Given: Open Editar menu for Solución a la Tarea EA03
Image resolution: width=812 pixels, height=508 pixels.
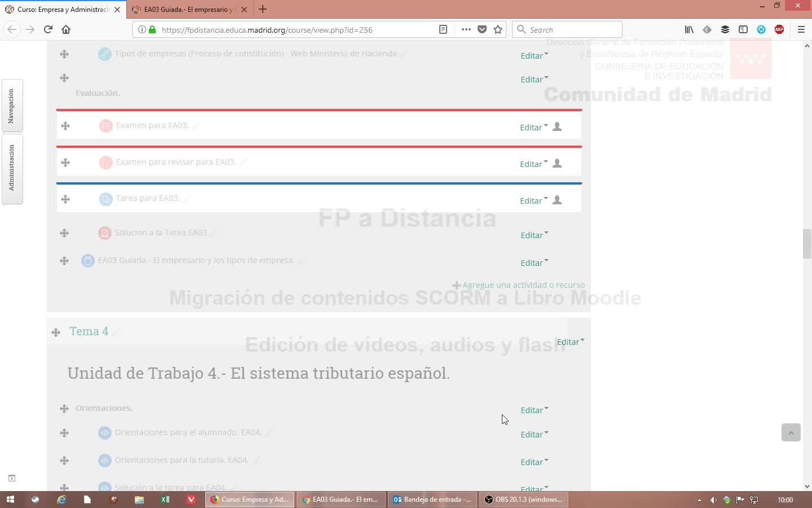Looking at the screenshot, I should (535, 235).
